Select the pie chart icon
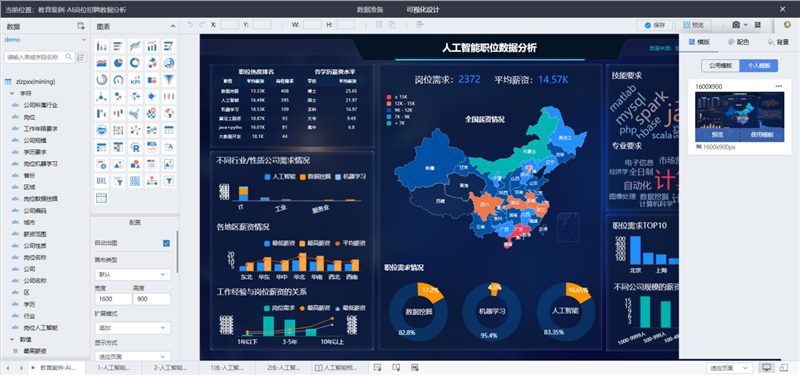 118,63
